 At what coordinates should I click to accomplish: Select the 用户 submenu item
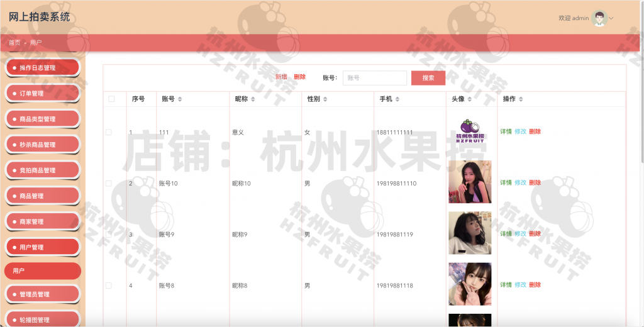[43, 271]
